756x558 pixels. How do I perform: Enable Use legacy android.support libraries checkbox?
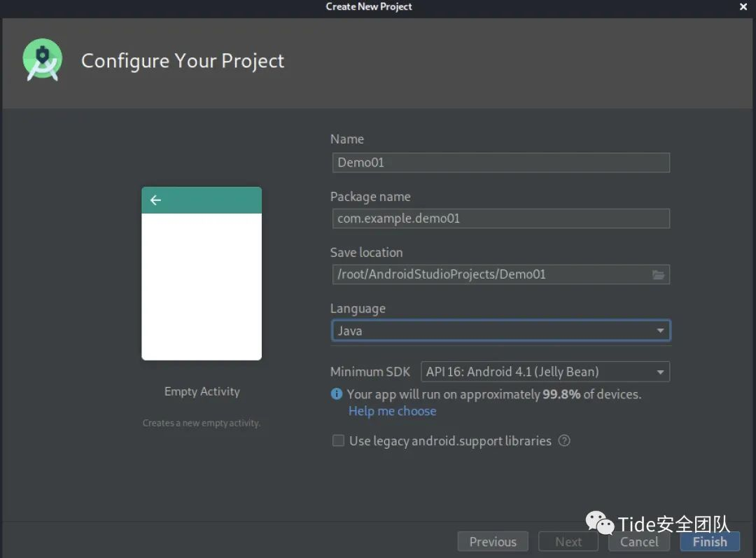[339, 441]
